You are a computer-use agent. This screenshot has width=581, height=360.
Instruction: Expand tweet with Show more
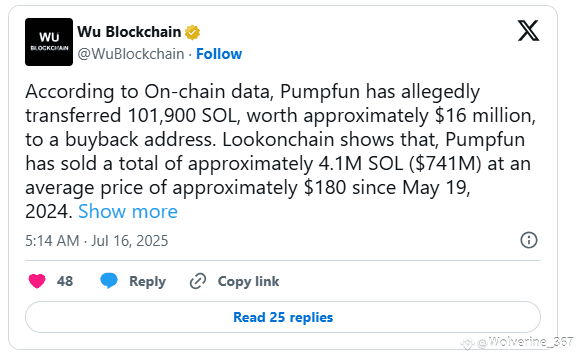tap(128, 211)
